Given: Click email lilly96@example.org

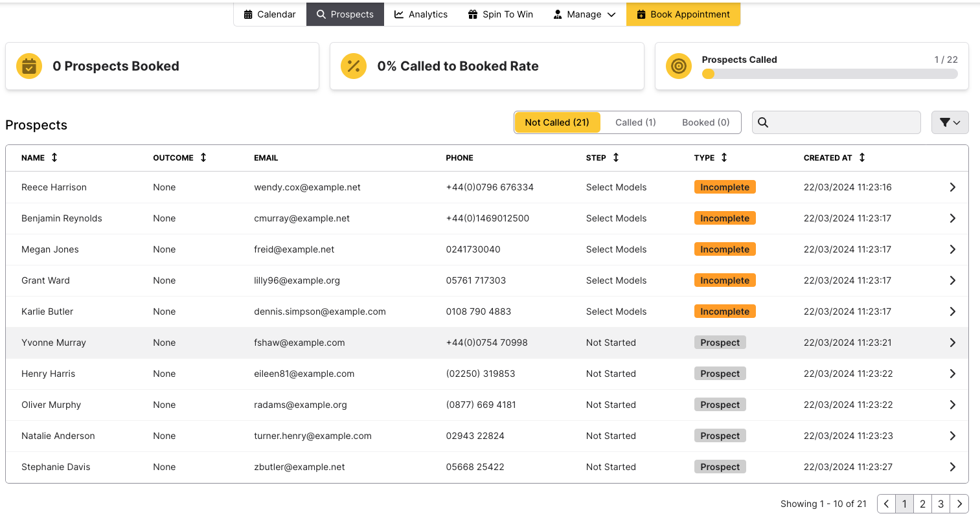Looking at the screenshot, I should coord(297,280).
